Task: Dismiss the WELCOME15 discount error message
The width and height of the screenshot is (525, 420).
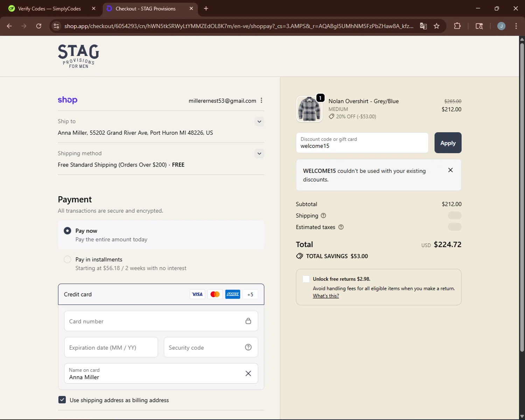Action: tap(450, 170)
